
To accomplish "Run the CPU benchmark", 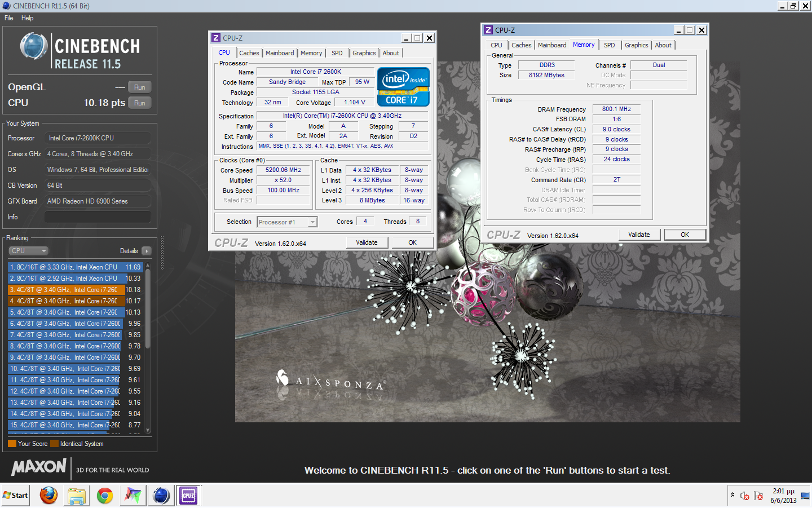I will click(140, 103).
